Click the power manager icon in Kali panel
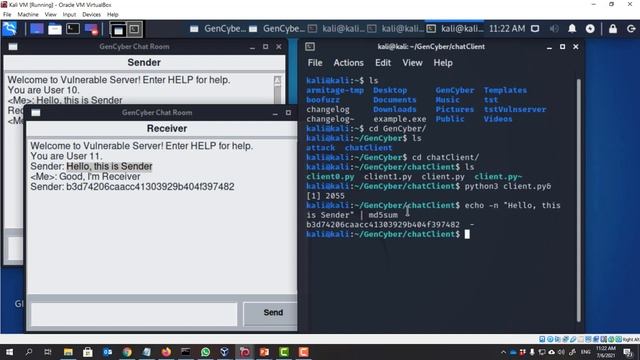Image resolution: width=640 pixels, height=360 pixels. (590, 29)
